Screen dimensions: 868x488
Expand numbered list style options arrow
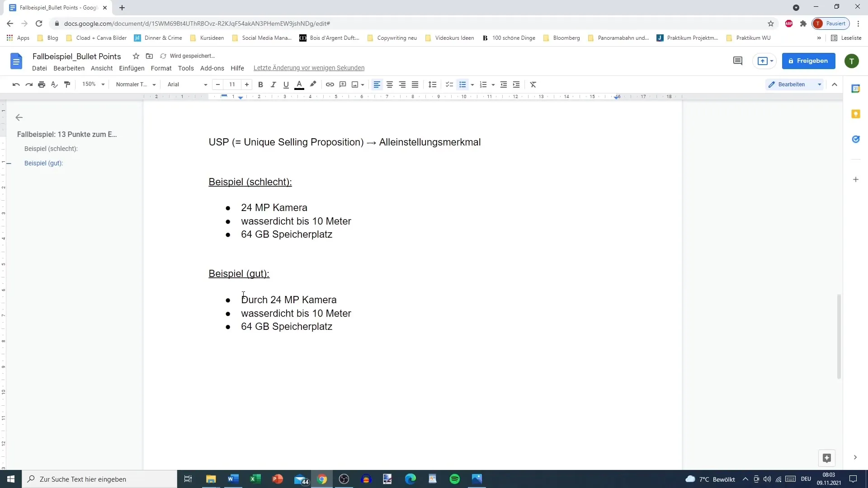(493, 84)
